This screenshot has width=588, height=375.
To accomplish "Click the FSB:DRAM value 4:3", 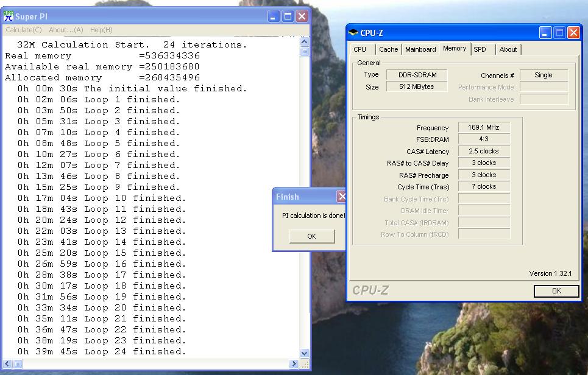I will pyautogui.click(x=484, y=139).
